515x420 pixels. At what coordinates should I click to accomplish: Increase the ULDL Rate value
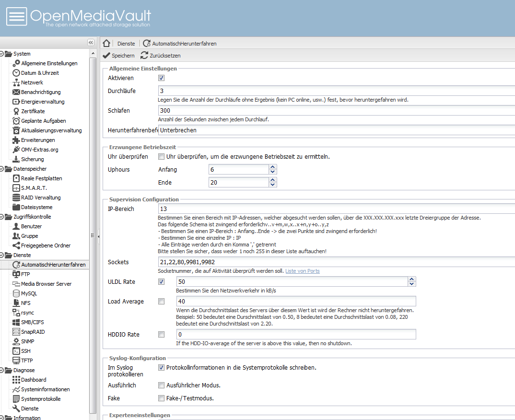[412, 279]
